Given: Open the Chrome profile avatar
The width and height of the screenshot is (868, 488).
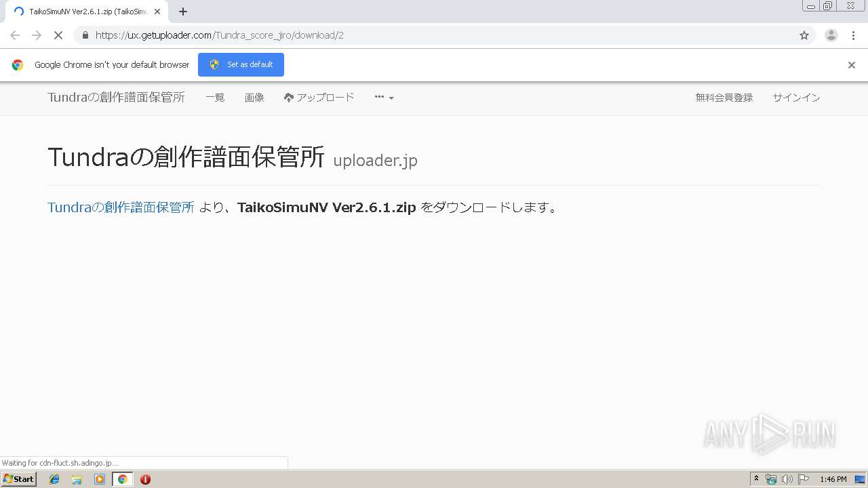Looking at the screenshot, I should tap(831, 35).
